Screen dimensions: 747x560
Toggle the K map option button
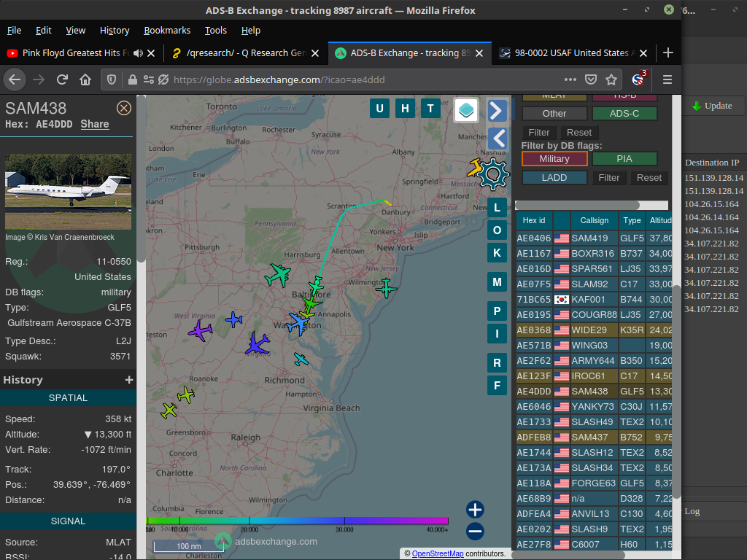point(497,253)
